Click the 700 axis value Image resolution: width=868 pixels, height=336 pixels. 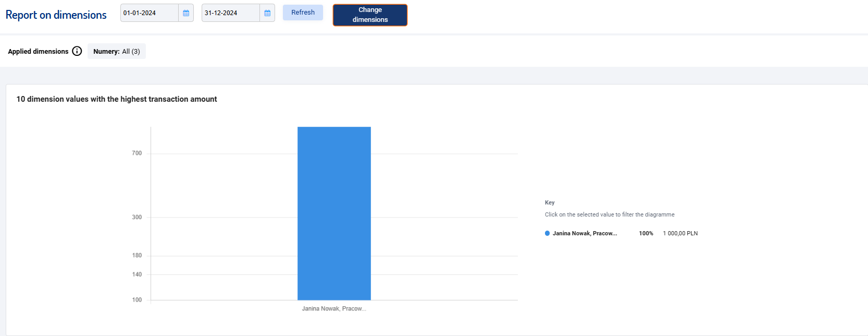point(137,153)
